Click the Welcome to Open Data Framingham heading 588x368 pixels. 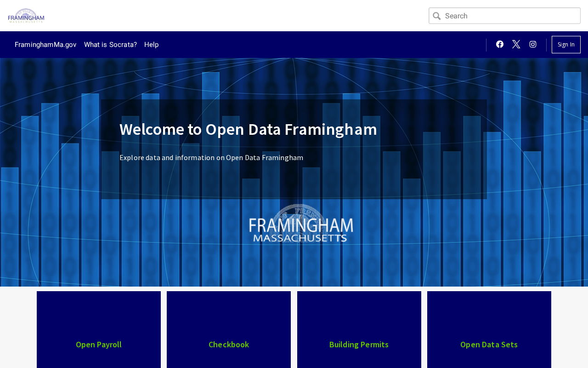point(248,129)
